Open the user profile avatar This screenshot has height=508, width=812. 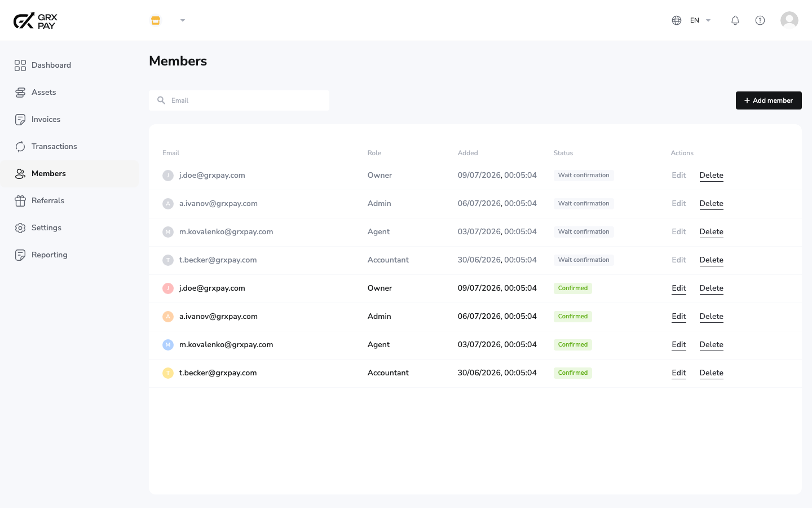point(789,20)
